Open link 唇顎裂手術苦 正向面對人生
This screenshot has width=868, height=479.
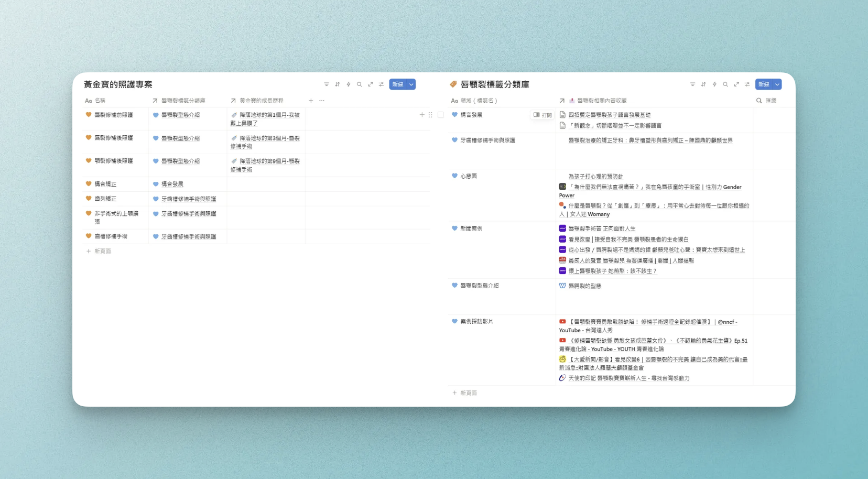[x=602, y=228]
